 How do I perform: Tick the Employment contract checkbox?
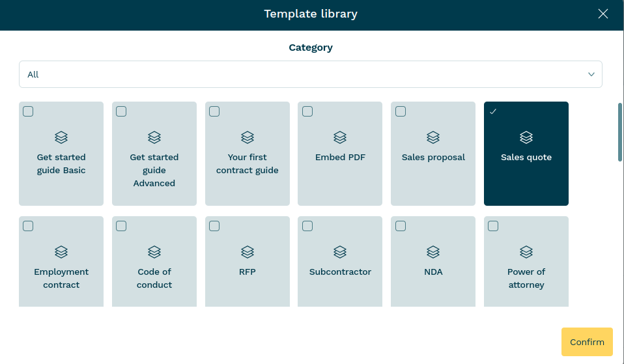click(x=28, y=226)
